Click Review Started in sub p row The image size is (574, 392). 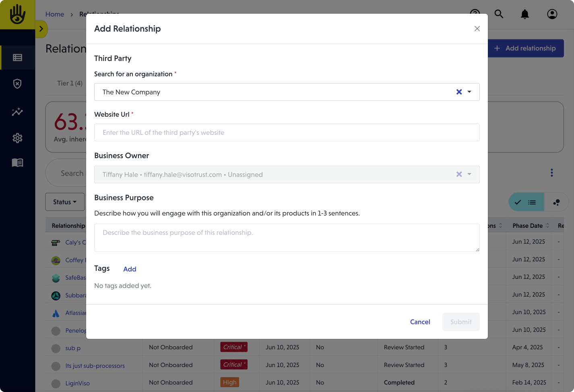click(404, 347)
